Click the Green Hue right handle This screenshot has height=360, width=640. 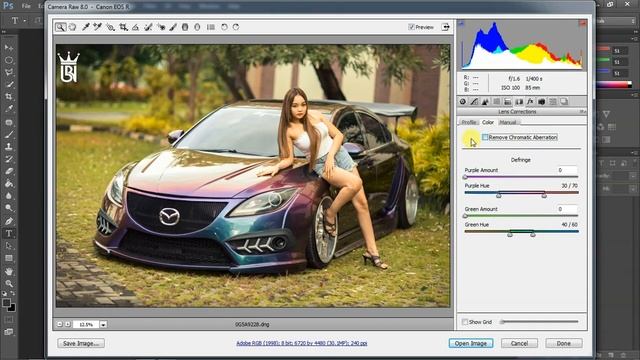(x=533, y=234)
